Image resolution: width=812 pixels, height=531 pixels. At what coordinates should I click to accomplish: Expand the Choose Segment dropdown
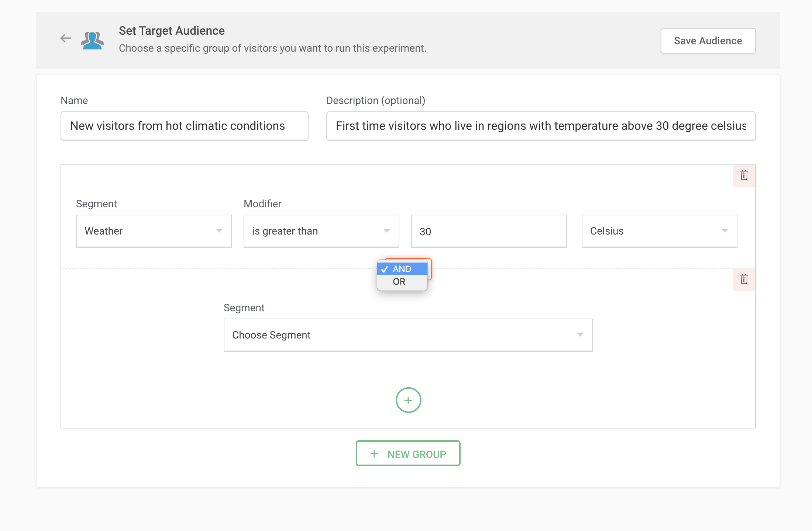(407, 335)
